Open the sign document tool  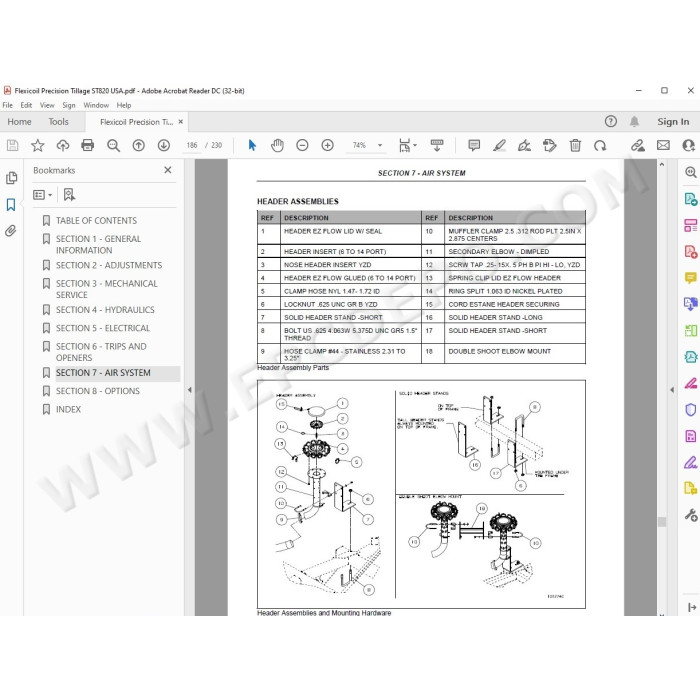point(524,146)
